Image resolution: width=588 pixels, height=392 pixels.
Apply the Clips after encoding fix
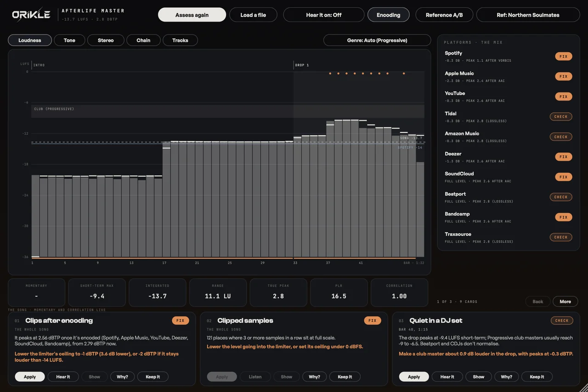click(30, 377)
